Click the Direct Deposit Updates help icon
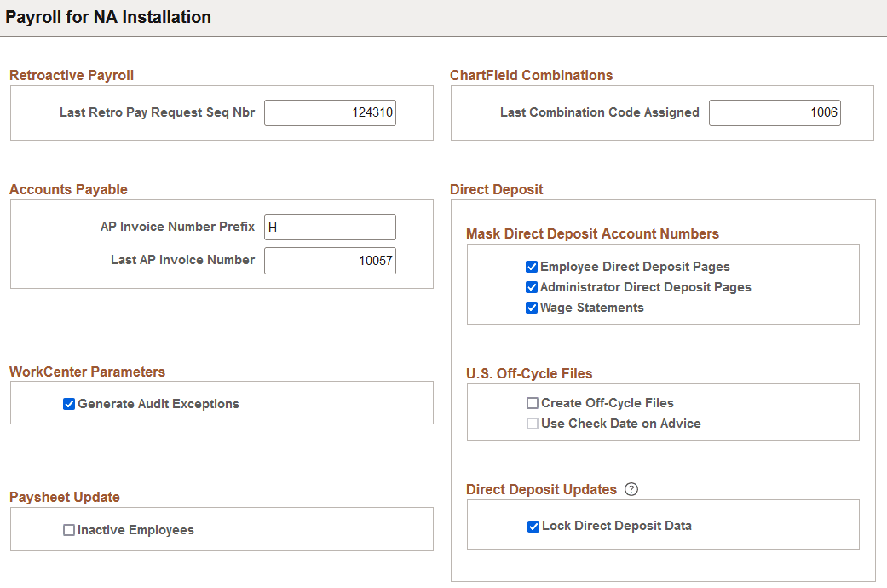Screen dimensions: 887x588 tap(631, 489)
